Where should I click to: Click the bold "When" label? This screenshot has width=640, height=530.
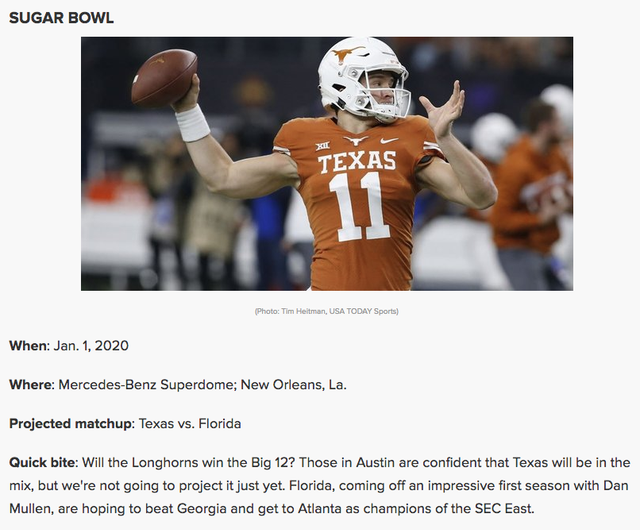click(x=27, y=346)
